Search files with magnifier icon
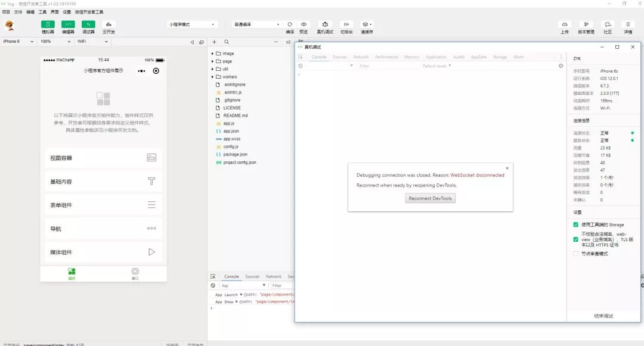Viewport: 644px width, 346px height. [227, 42]
